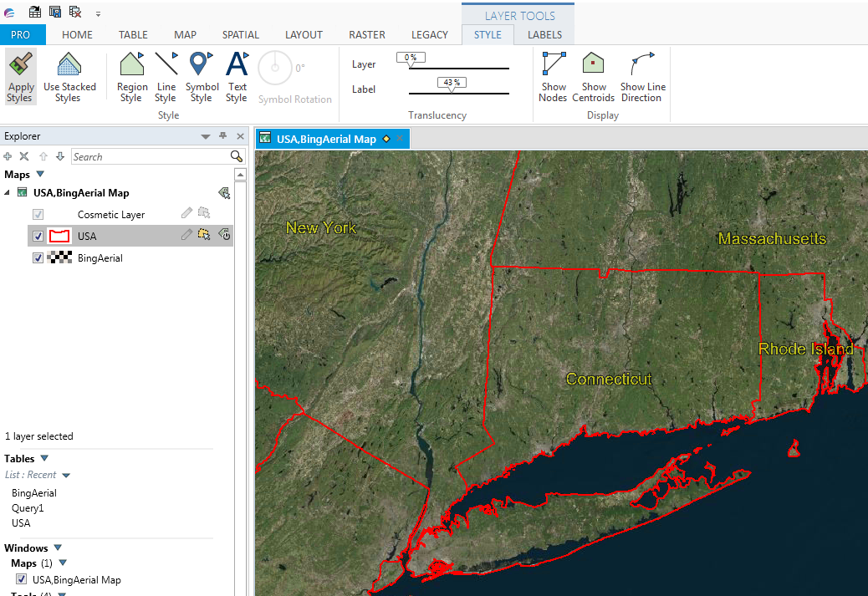868x596 pixels.
Task: Click the Layer translucency slider handle
Action: [x=411, y=60]
